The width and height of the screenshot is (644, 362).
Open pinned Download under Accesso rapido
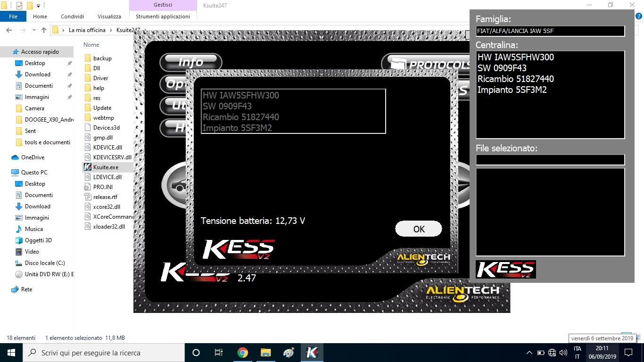[37, 74]
